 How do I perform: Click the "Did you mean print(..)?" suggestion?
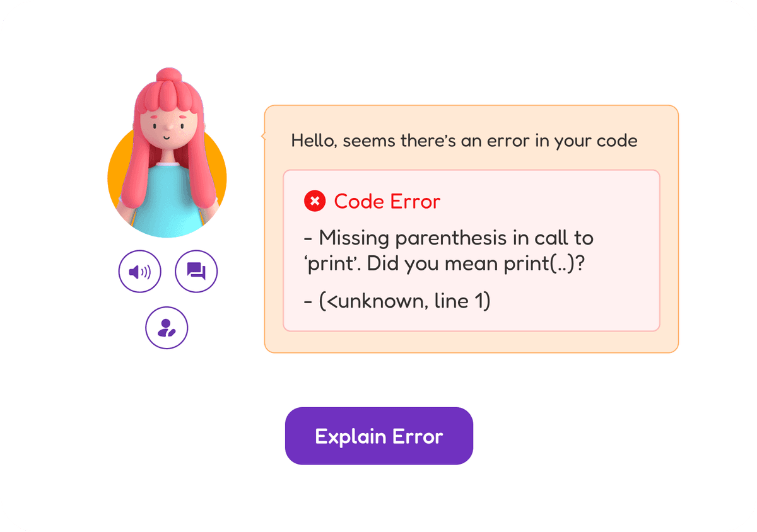(x=476, y=263)
